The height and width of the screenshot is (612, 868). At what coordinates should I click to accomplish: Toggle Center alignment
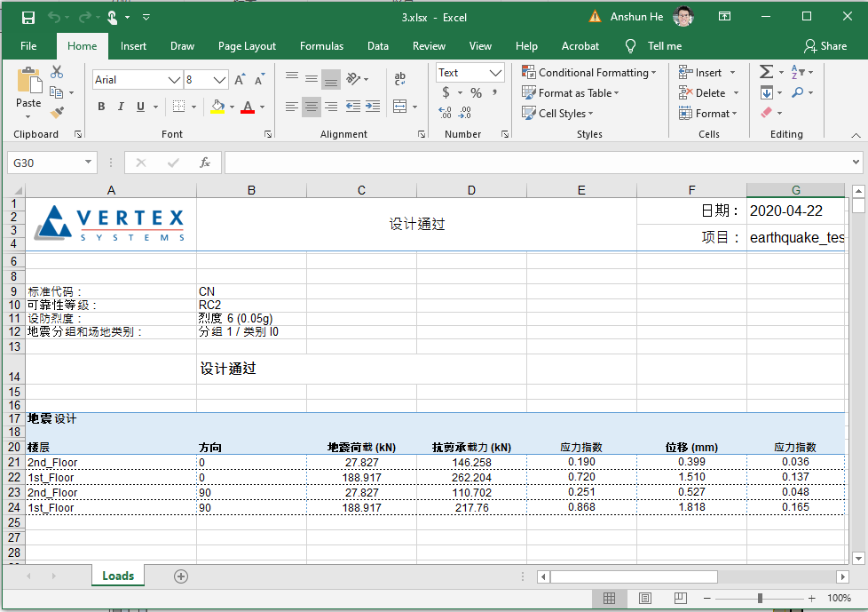click(x=312, y=107)
